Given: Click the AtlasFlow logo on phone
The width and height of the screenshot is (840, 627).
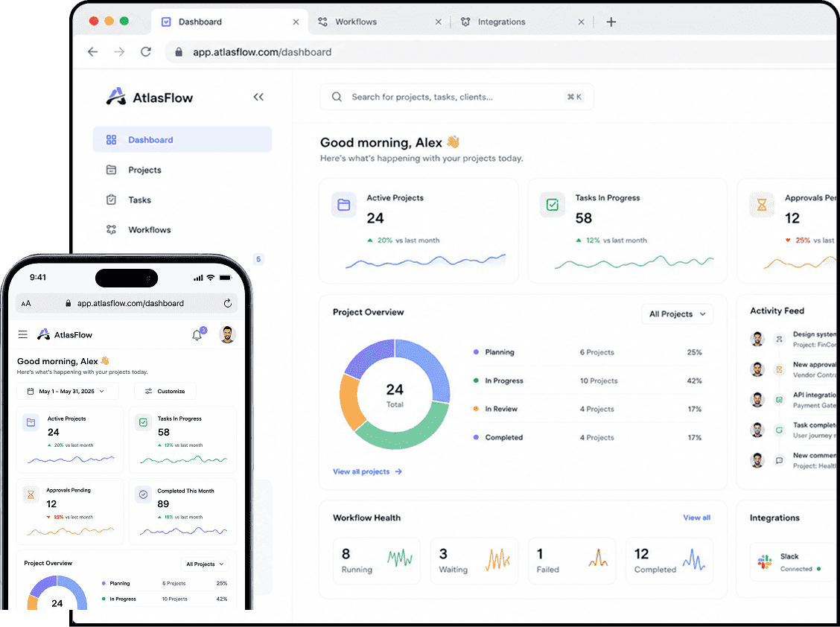Looking at the screenshot, I should coord(65,334).
